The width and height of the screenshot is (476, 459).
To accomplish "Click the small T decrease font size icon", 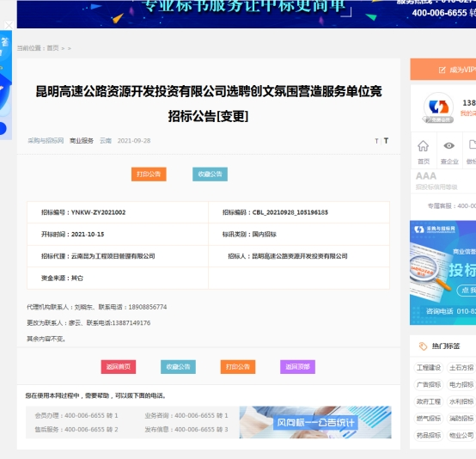I will tap(376, 141).
